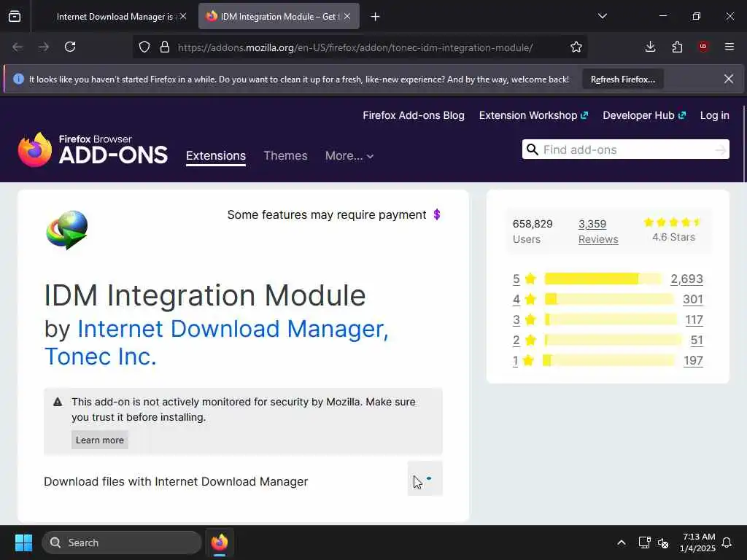Screen dimensions: 747x560
Task: Expand the More... dropdown menu
Action: coord(349,156)
